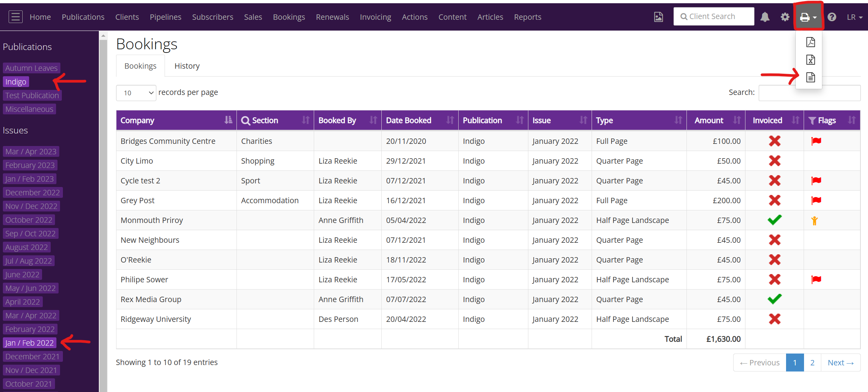Go to Home in navbar

click(40, 17)
